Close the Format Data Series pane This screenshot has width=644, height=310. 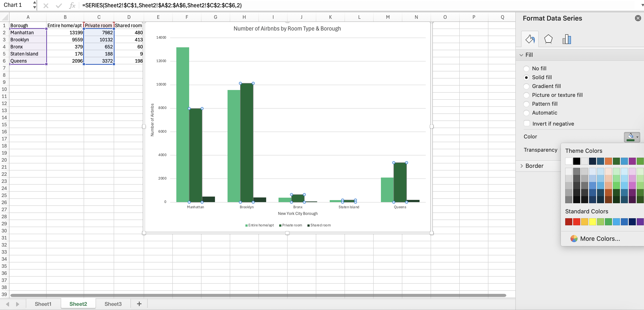click(x=638, y=18)
